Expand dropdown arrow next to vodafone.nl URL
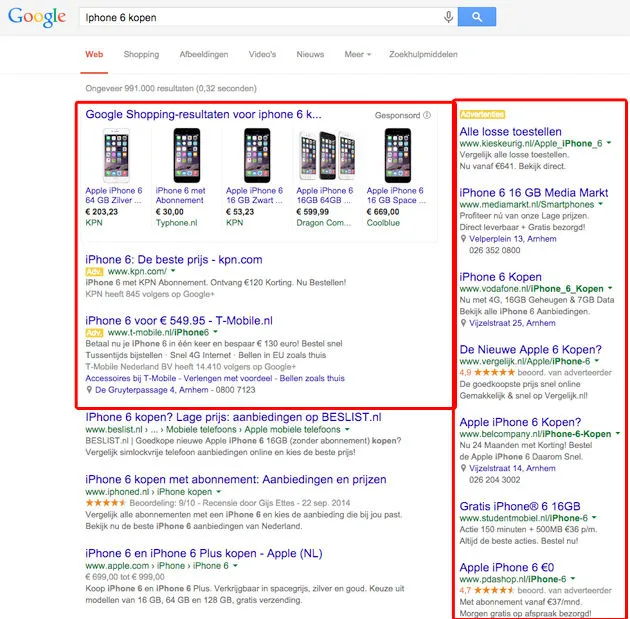 tap(610, 288)
